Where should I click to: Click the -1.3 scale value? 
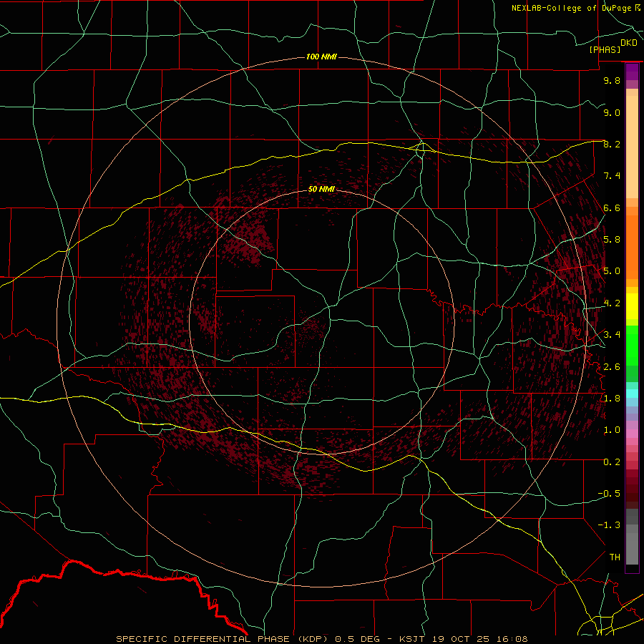609,525
